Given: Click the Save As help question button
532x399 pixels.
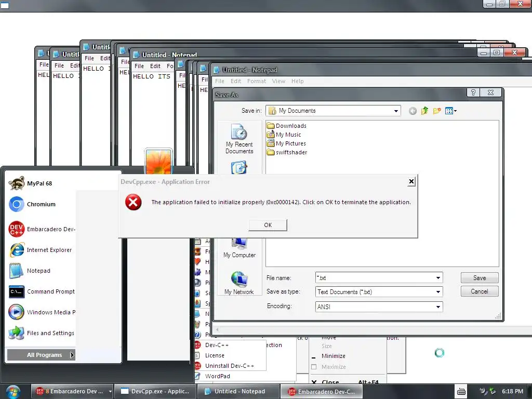Looking at the screenshot, I should pos(473,92).
